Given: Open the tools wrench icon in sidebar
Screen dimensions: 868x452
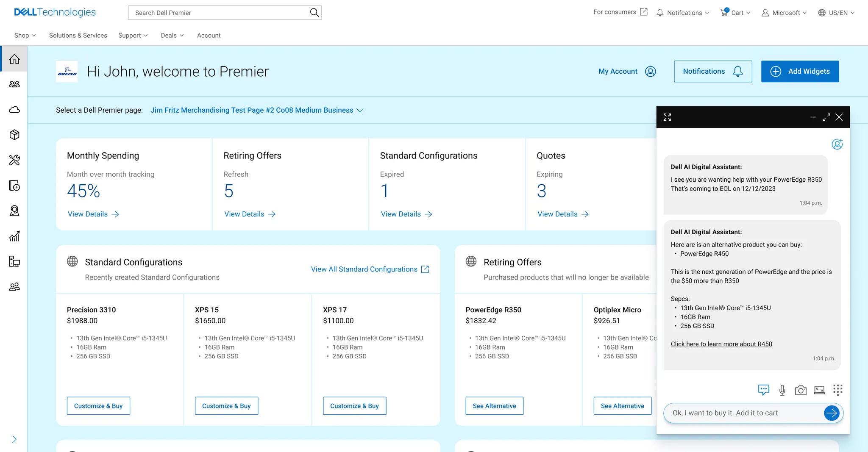Looking at the screenshot, I should coord(14,160).
